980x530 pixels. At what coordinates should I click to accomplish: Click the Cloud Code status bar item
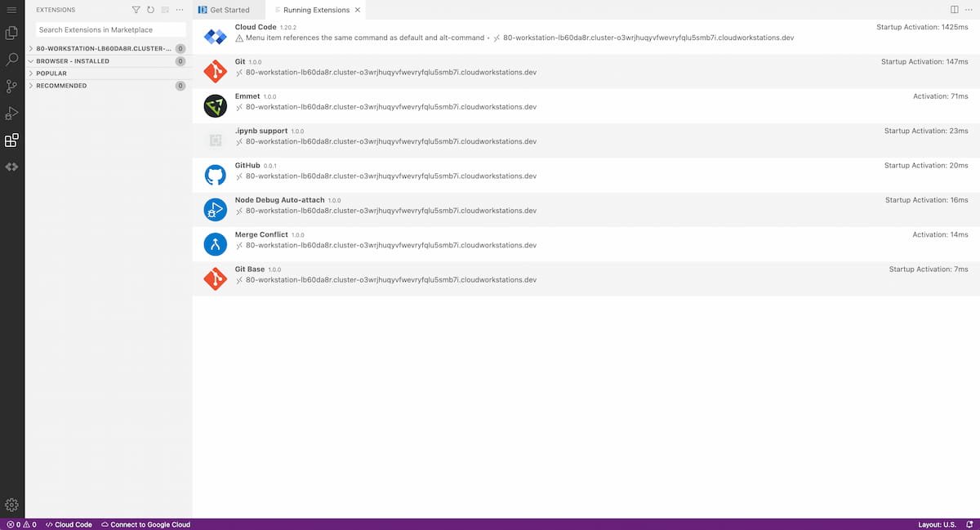tap(69, 524)
